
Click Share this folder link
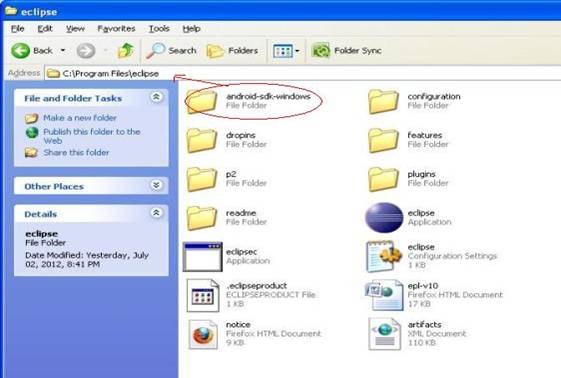tap(76, 152)
